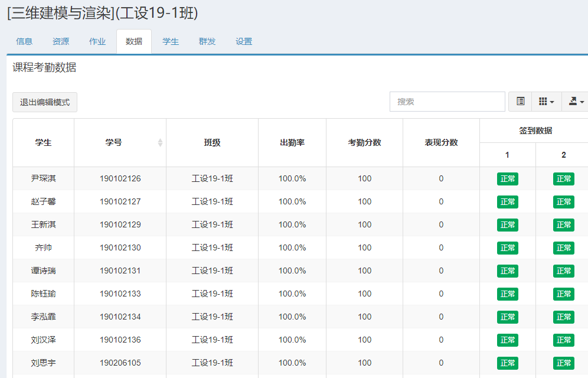Click 王新淇's 考勤分数 cell

[x=364, y=224]
